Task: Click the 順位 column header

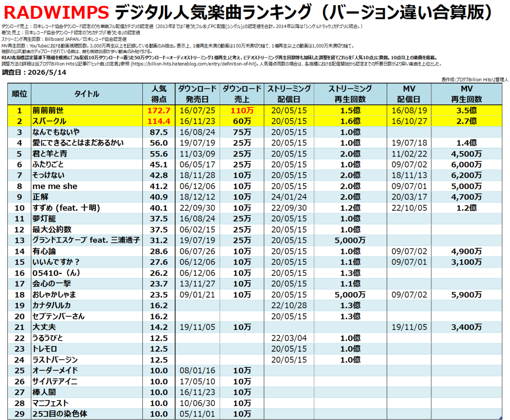Action: 20,94
